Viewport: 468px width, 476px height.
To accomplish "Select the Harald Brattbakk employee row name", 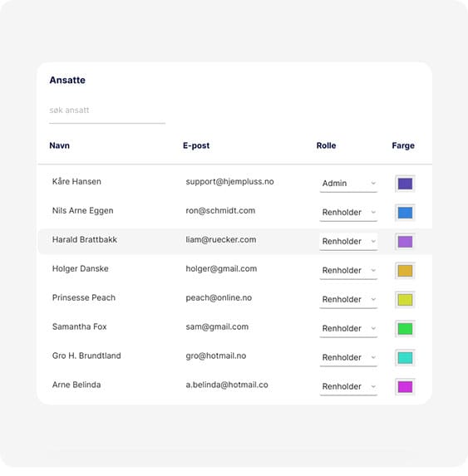I will click(x=85, y=239).
